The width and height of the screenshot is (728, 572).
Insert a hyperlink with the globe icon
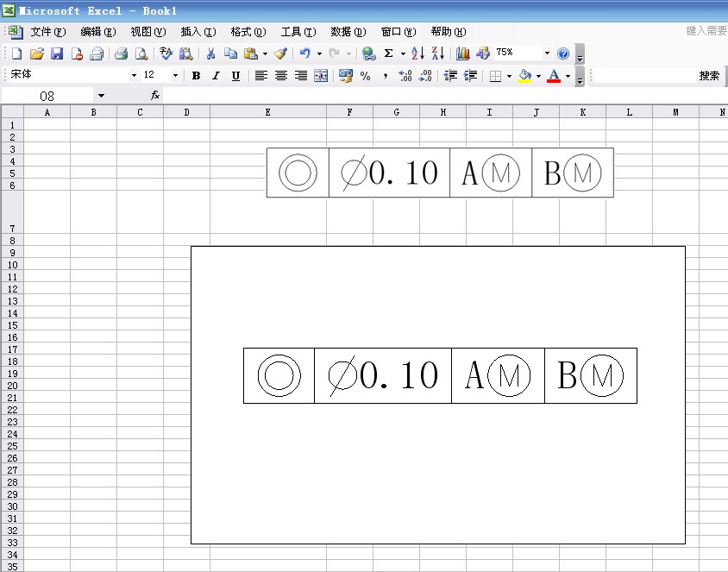368,53
